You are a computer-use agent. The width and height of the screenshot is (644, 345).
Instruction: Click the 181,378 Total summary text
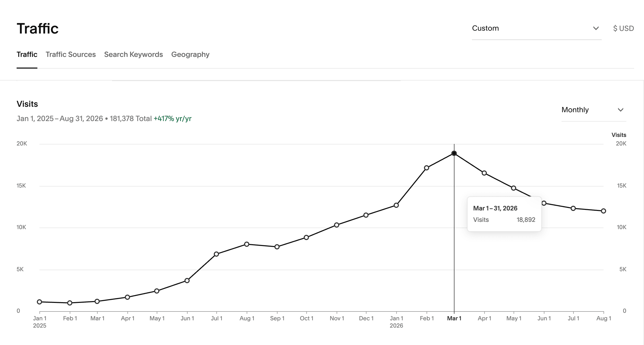[x=131, y=119]
